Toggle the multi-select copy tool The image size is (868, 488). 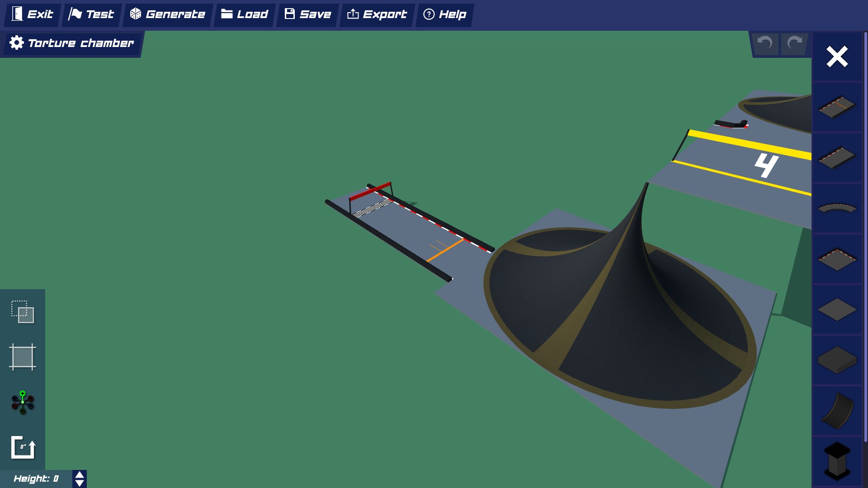(23, 312)
